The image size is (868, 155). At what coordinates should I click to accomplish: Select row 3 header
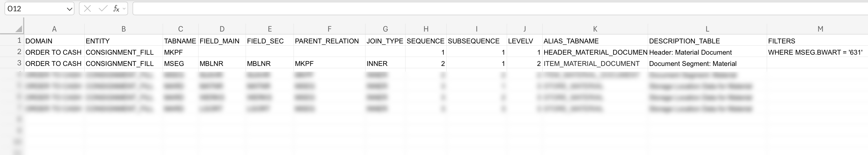pos(19,63)
